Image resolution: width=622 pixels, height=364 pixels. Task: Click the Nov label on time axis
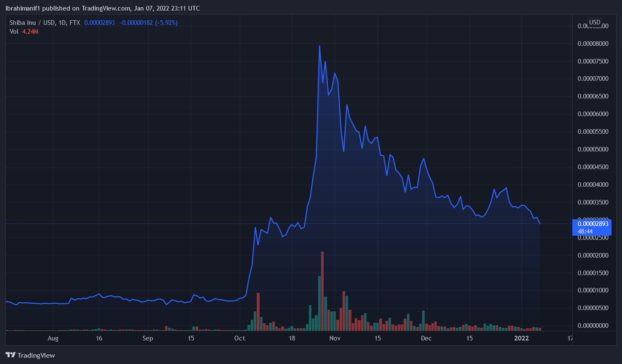335,338
